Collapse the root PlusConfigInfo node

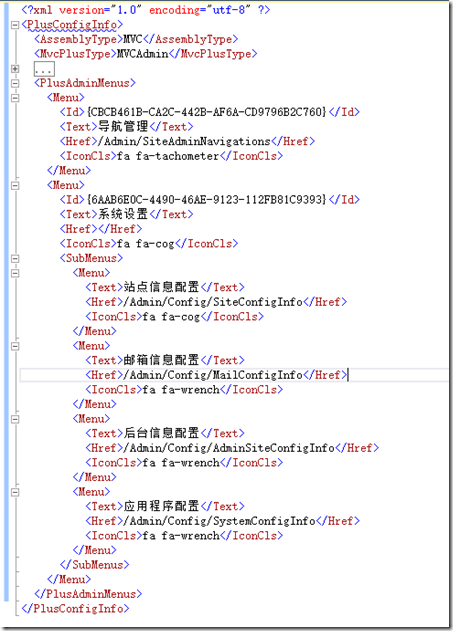click(15, 25)
